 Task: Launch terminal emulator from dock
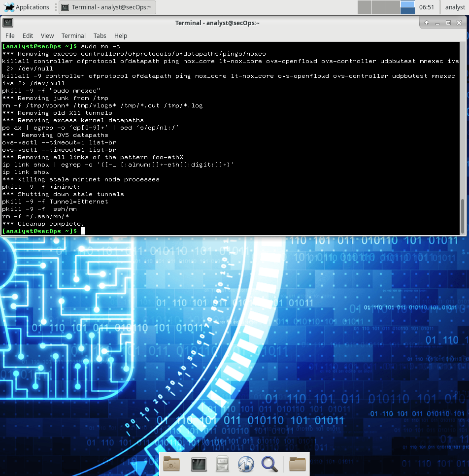click(199, 464)
